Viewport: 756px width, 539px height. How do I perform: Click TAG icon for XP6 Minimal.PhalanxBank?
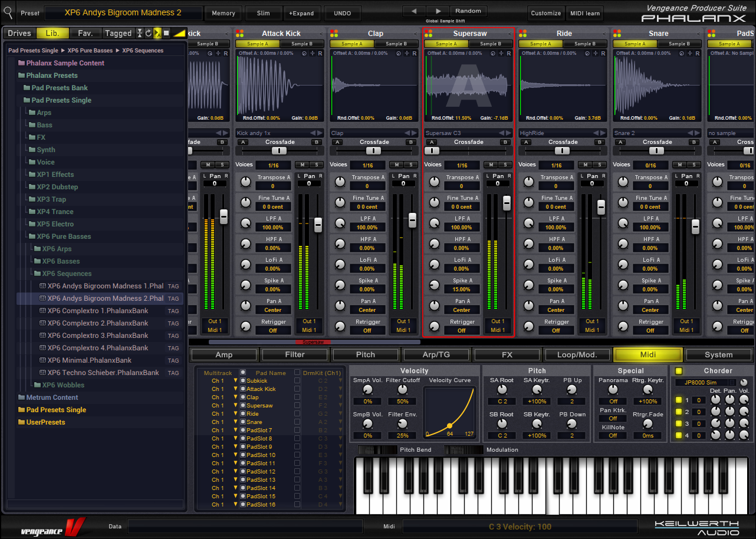[173, 360]
